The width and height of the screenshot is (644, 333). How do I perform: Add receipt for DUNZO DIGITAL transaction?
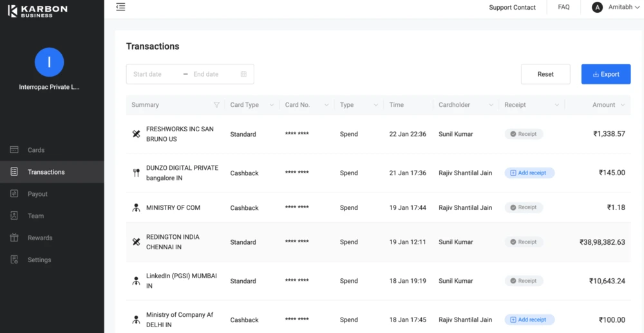pyautogui.click(x=529, y=173)
